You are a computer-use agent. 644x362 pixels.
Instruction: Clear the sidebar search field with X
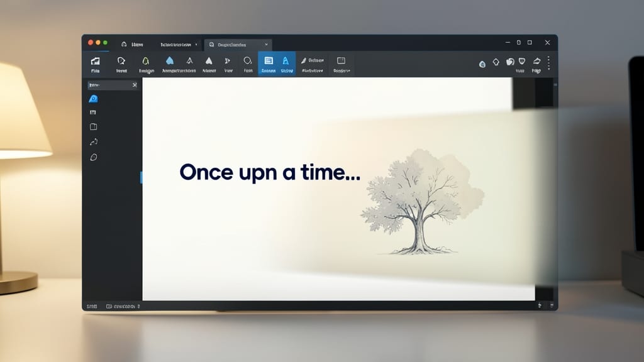click(x=135, y=85)
